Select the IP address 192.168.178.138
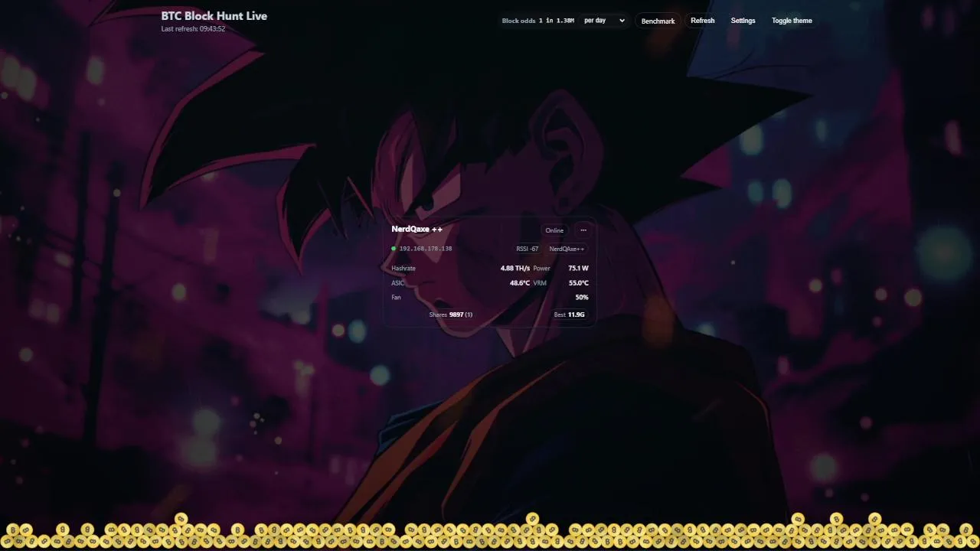This screenshot has width=980, height=551. [426, 249]
